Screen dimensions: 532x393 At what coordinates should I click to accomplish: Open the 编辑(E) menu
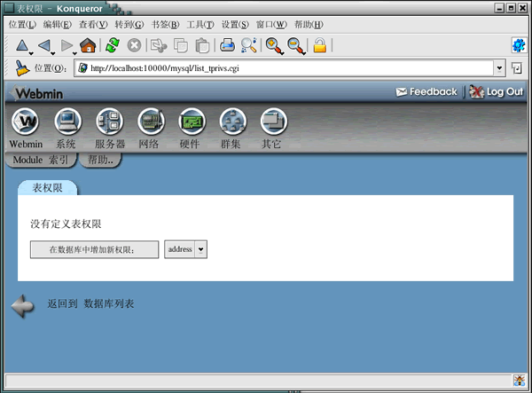[58, 25]
